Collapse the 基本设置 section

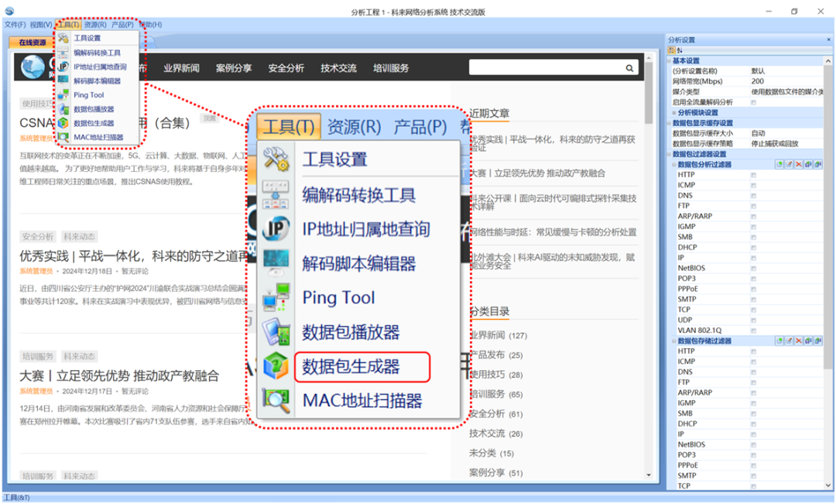[668, 60]
